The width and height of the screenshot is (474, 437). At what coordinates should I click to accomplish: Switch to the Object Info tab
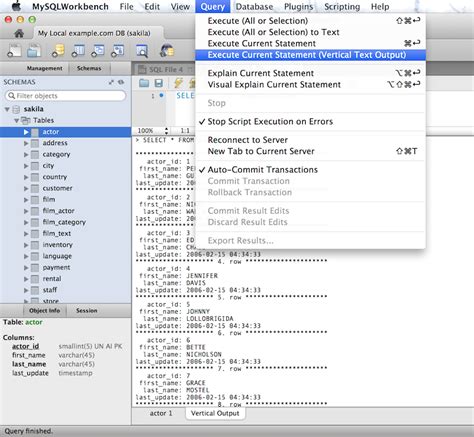tap(45, 311)
